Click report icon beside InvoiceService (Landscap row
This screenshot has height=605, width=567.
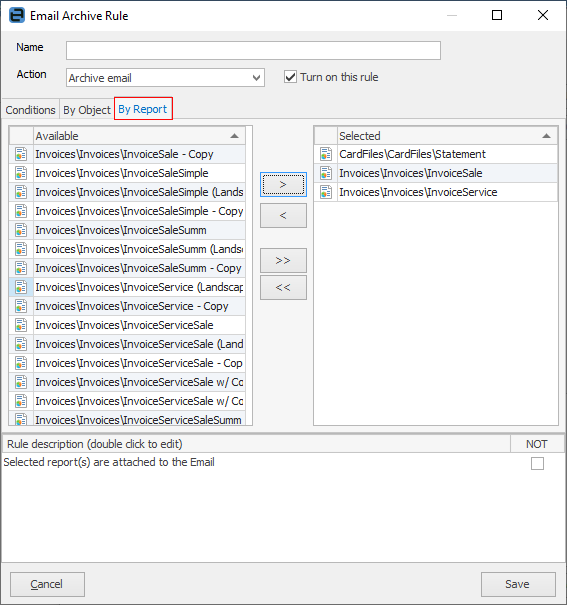21,287
